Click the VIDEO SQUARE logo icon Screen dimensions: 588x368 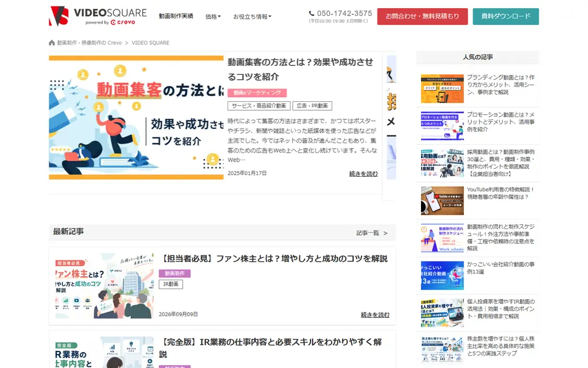pyautogui.click(x=59, y=16)
